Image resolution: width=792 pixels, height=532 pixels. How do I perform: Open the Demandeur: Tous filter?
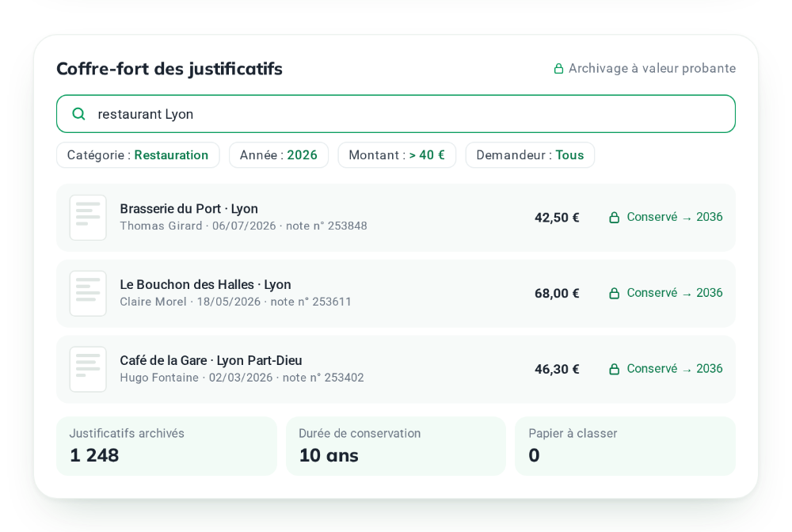(x=530, y=155)
